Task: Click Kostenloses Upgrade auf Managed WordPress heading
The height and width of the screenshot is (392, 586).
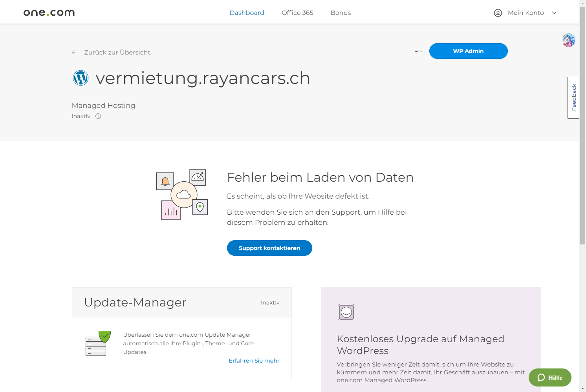Action: [420, 345]
